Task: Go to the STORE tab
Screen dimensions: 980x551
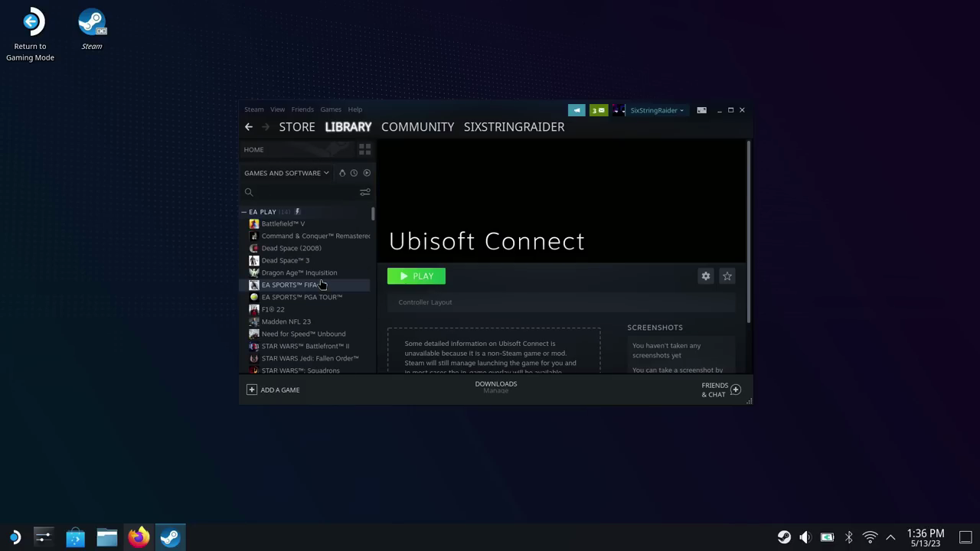Action: point(297,127)
